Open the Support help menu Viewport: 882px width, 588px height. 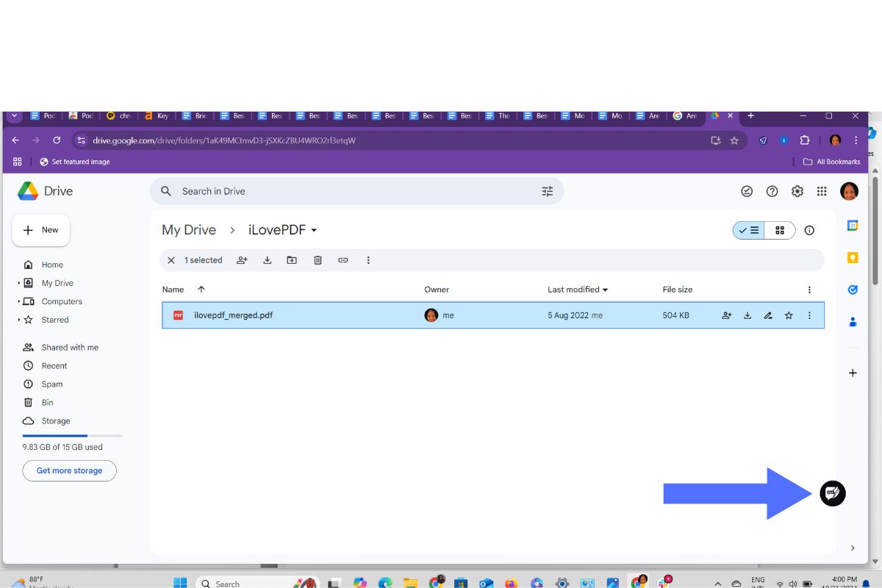click(772, 191)
